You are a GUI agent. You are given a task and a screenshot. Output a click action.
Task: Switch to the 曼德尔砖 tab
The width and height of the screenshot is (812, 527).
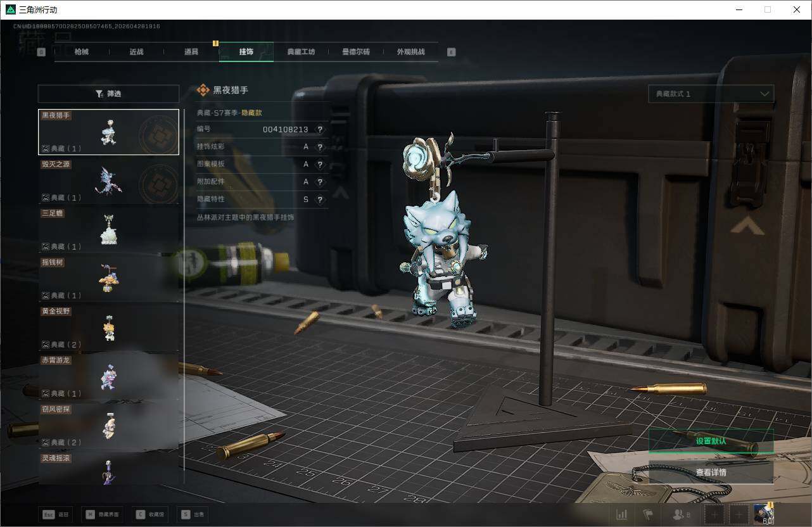click(x=356, y=52)
